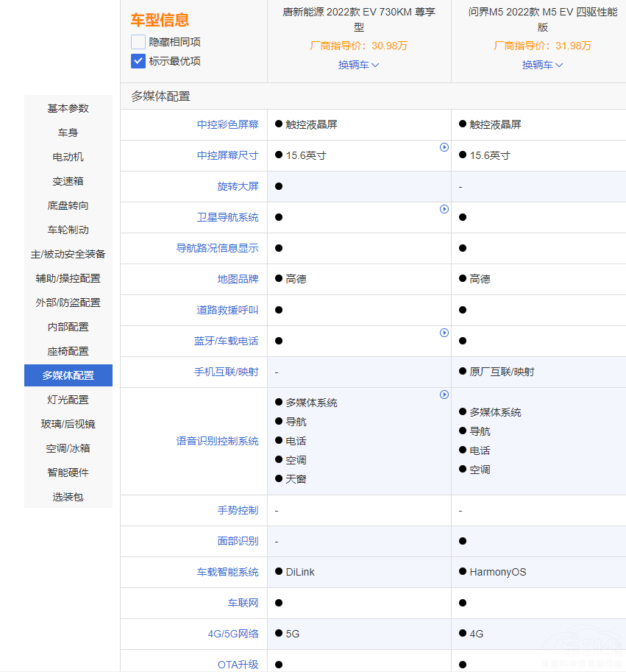Jump to 座椅配置 section
Screen dimensions: 626x672
68,351
